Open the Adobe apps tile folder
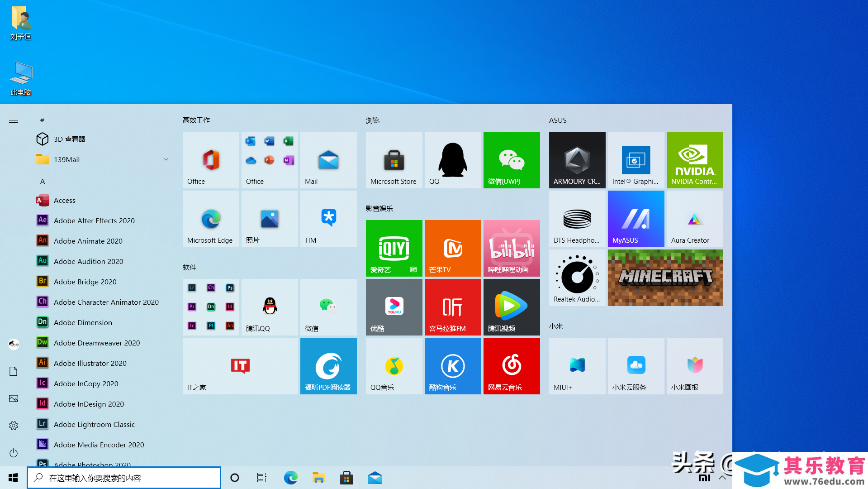Screen dimensions: 868x489 (x=211, y=307)
